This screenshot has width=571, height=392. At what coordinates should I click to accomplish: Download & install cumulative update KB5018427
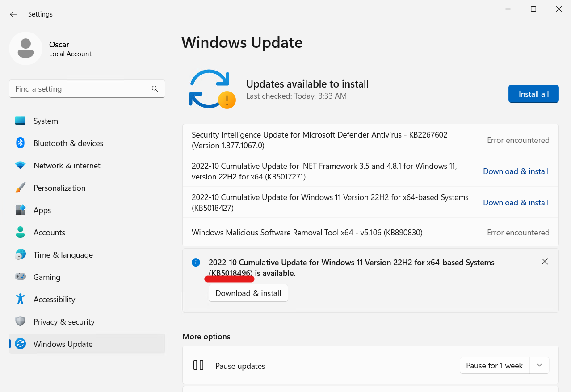click(516, 202)
